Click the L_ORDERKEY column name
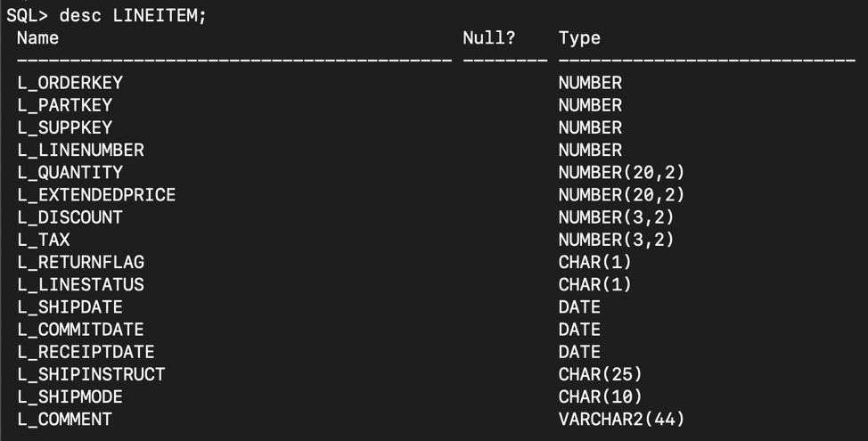Image resolution: width=868 pixels, height=441 pixels. tap(70, 83)
